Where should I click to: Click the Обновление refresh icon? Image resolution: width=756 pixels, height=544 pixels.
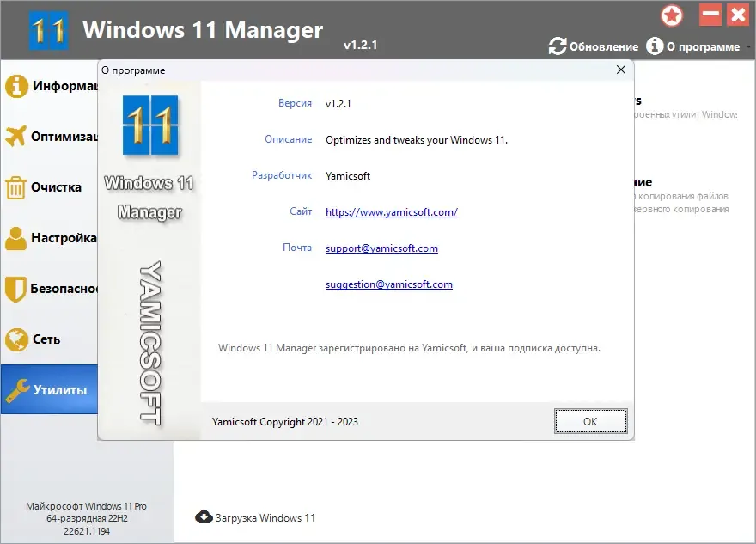click(558, 46)
